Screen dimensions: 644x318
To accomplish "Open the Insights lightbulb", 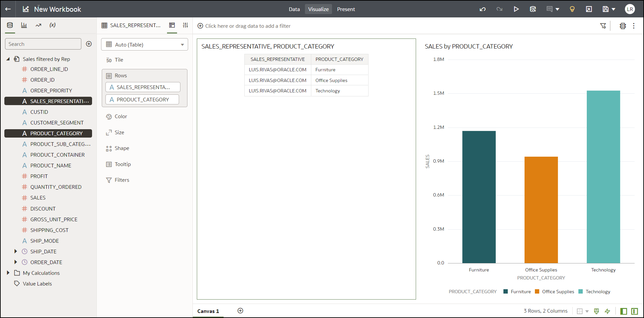I will pyautogui.click(x=572, y=9).
